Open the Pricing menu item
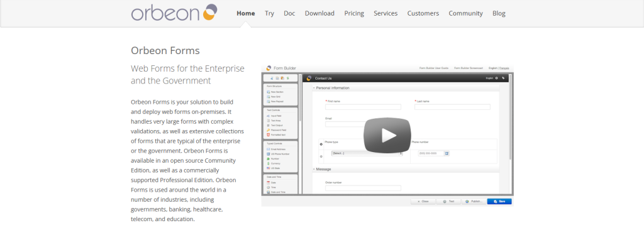 point(354,13)
